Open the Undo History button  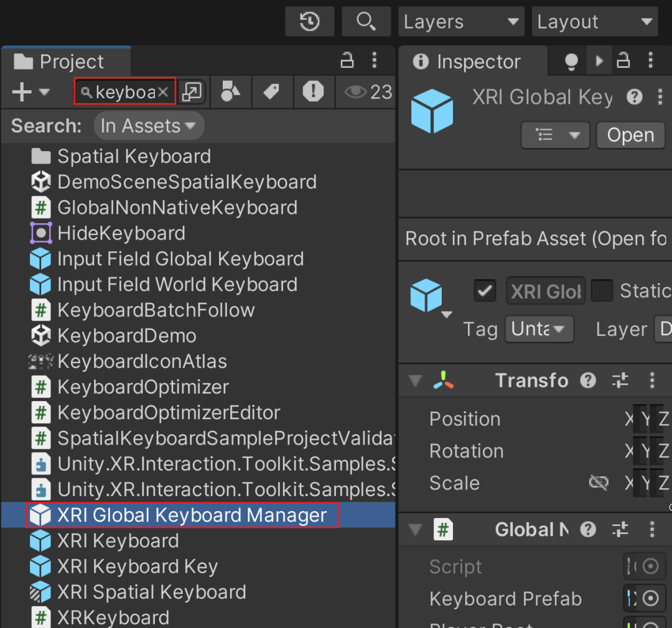(309, 21)
